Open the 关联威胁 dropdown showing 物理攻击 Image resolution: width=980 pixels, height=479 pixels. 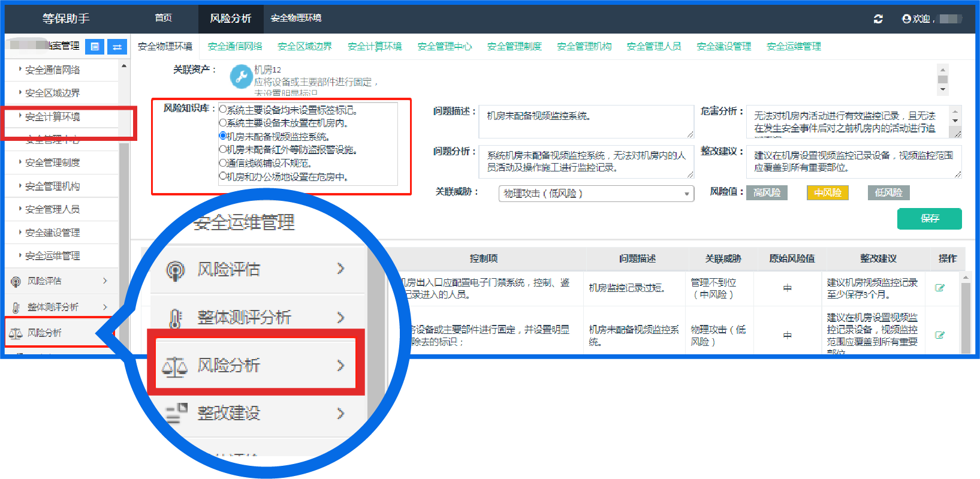596,194
